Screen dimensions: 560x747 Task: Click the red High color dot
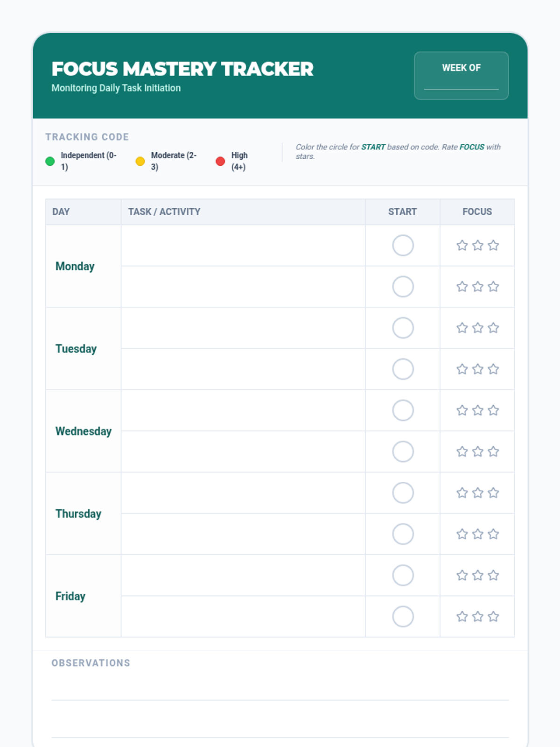pyautogui.click(x=220, y=162)
